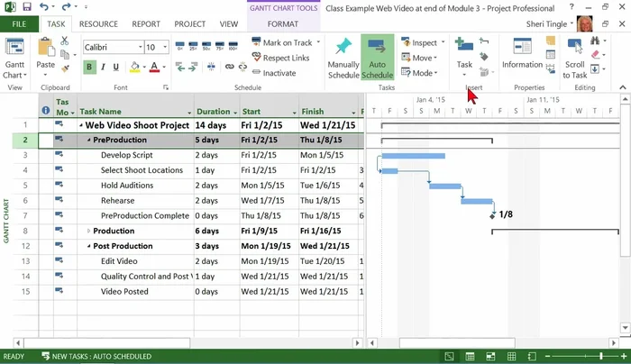Switch to Team Planner view in status bar
This screenshot has height=364, width=631.
click(x=490, y=357)
